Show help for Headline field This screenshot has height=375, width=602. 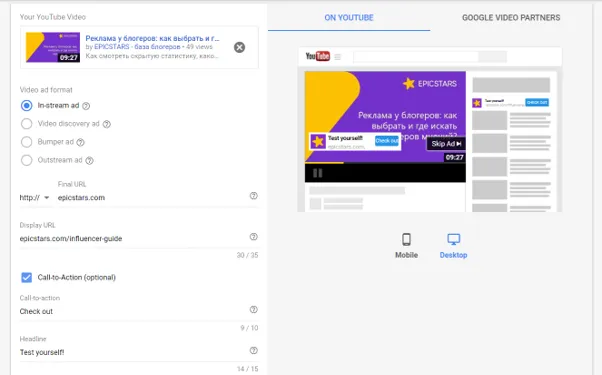click(x=253, y=350)
